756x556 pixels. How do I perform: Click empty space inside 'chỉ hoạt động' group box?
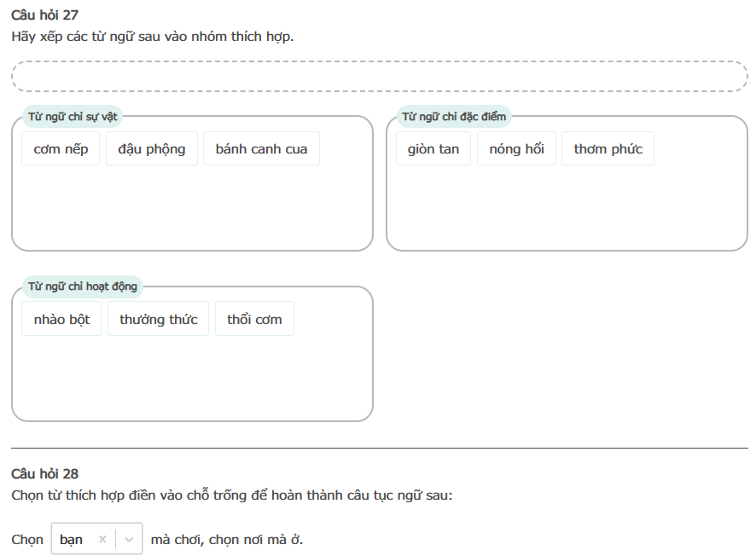pyautogui.click(x=192, y=379)
